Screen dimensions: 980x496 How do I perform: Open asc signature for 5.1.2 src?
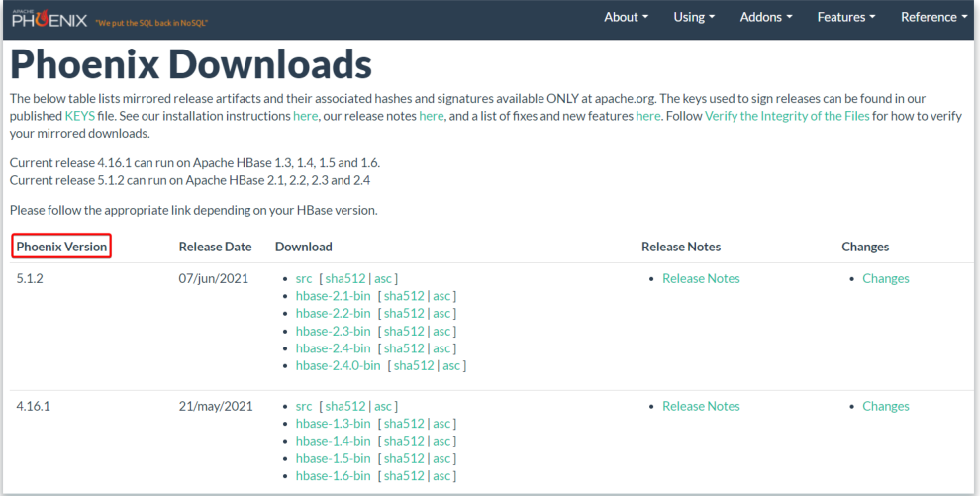pos(383,278)
